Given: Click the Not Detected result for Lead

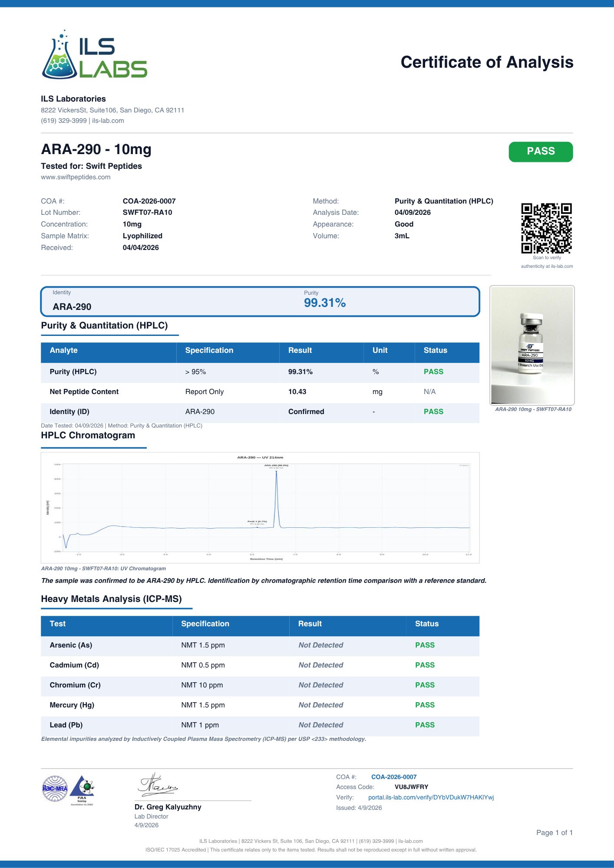Looking at the screenshot, I should click(320, 725).
